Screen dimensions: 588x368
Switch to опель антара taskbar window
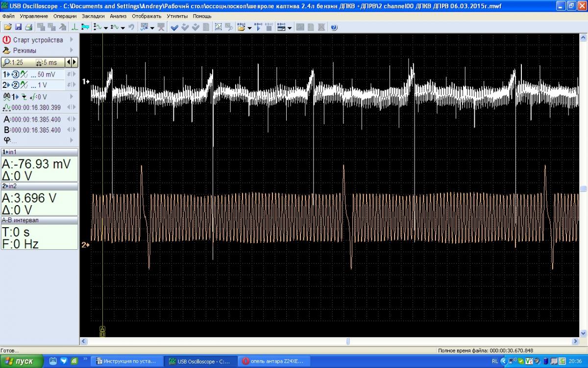pyautogui.click(x=273, y=362)
